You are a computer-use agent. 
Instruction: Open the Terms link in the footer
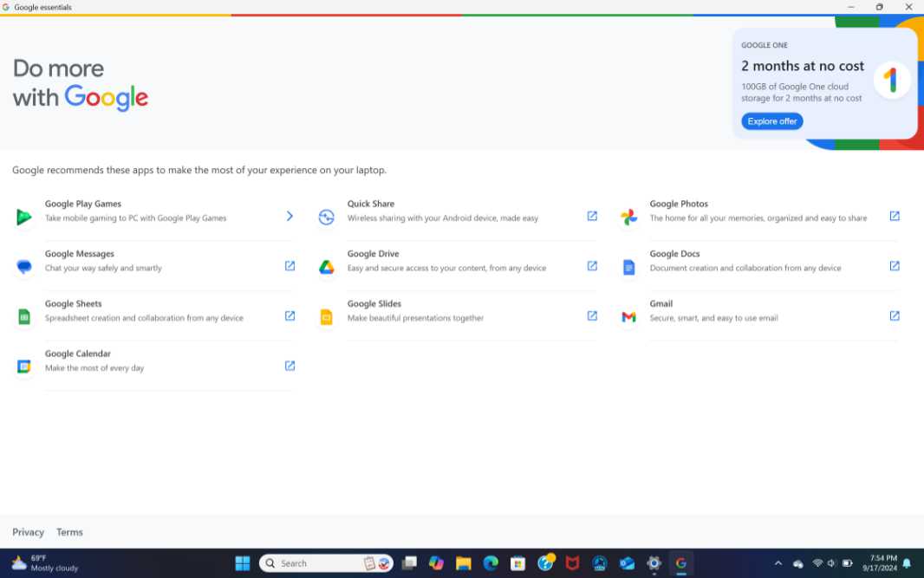[x=69, y=532]
